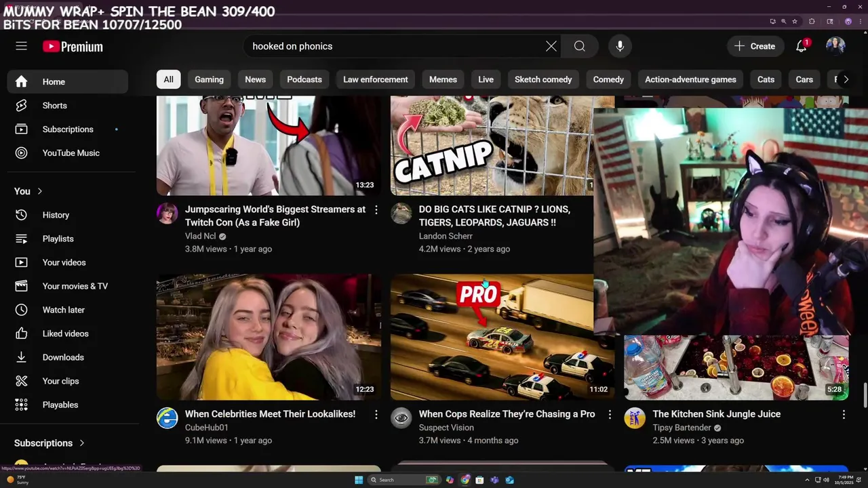Expand the Subscriptions section heading
868x488 pixels.
[x=50, y=443]
